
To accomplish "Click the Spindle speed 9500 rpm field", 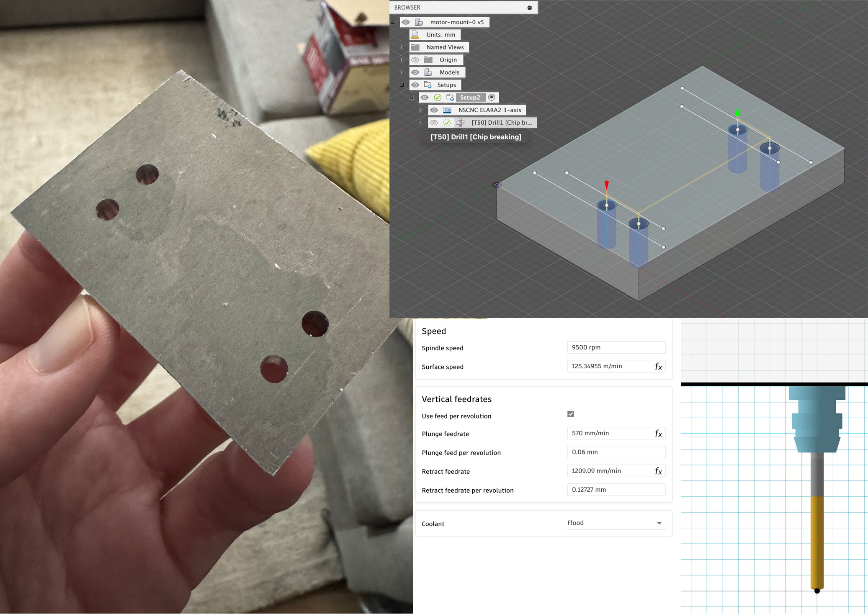I will tap(616, 347).
